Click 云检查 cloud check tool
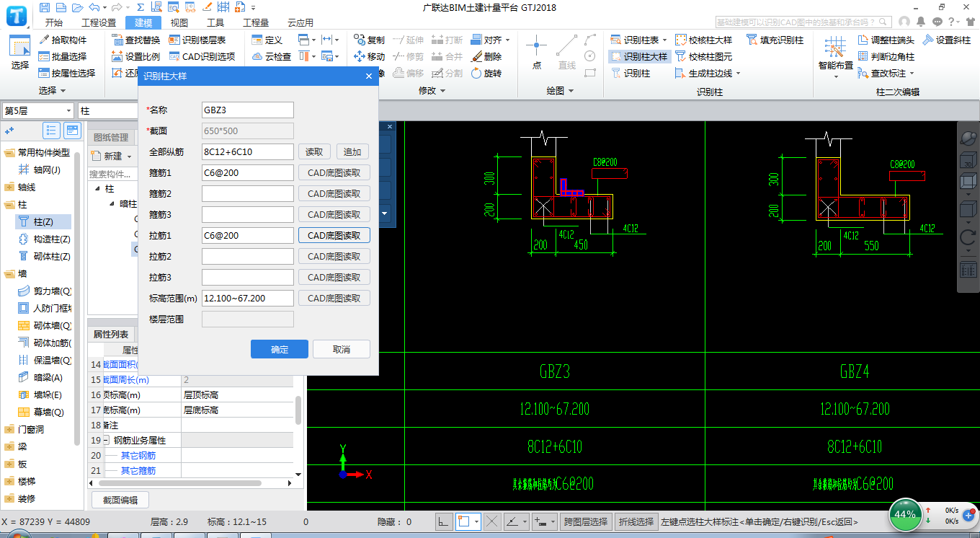The image size is (980, 538). click(272, 56)
